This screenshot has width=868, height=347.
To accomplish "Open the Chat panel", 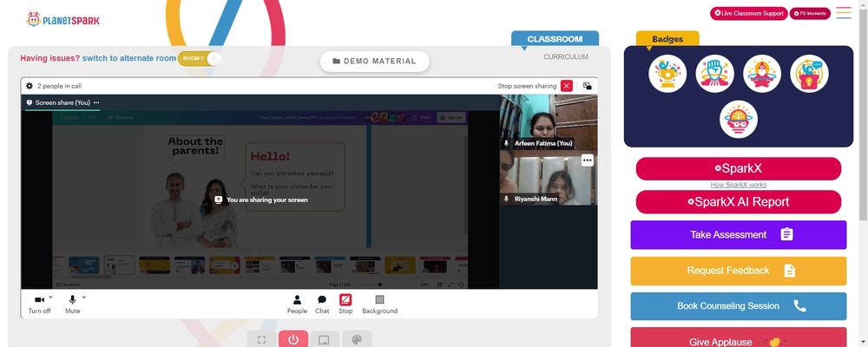I will click(x=322, y=304).
